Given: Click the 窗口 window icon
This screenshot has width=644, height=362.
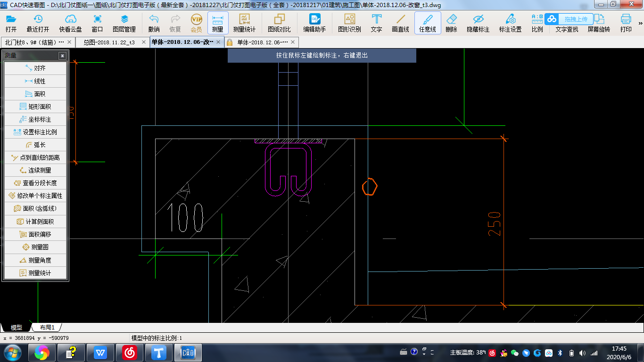Looking at the screenshot, I should point(97,23).
